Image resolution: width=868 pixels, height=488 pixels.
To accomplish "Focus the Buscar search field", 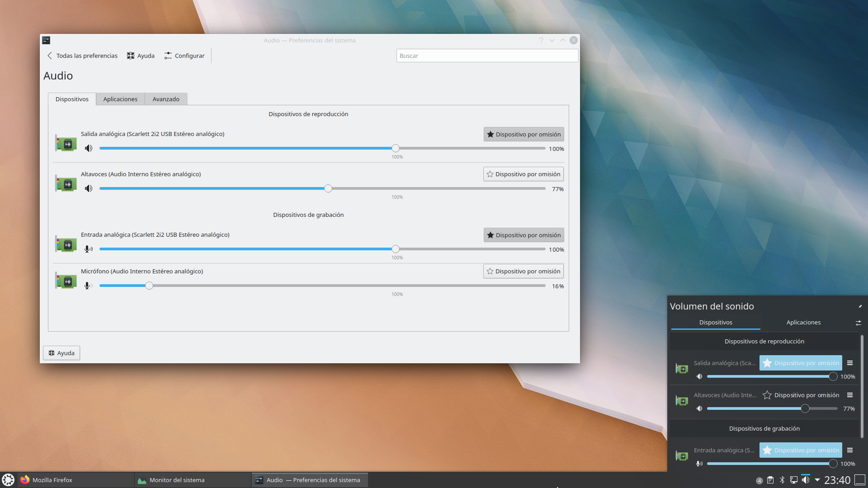I will pos(487,56).
